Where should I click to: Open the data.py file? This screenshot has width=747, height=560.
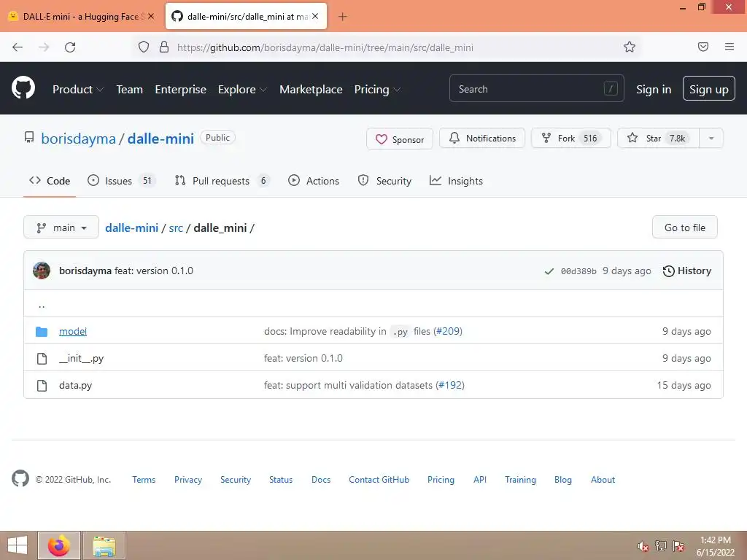[75, 385]
